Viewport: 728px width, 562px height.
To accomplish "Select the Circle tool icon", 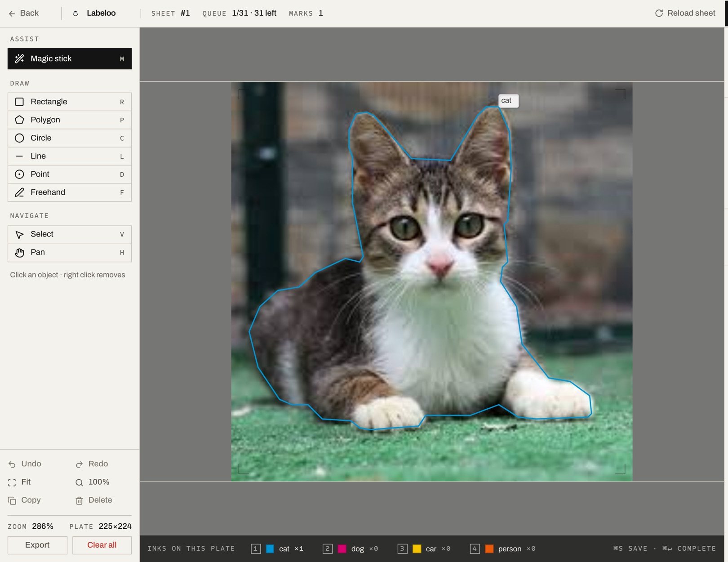I will pyautogui.click(x=19, y=138).
